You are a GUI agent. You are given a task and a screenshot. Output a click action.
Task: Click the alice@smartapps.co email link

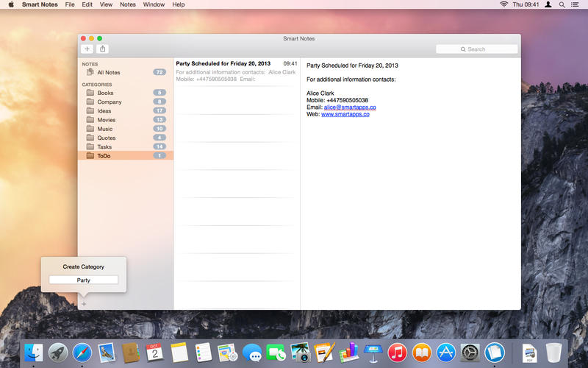tap(350, 107)
